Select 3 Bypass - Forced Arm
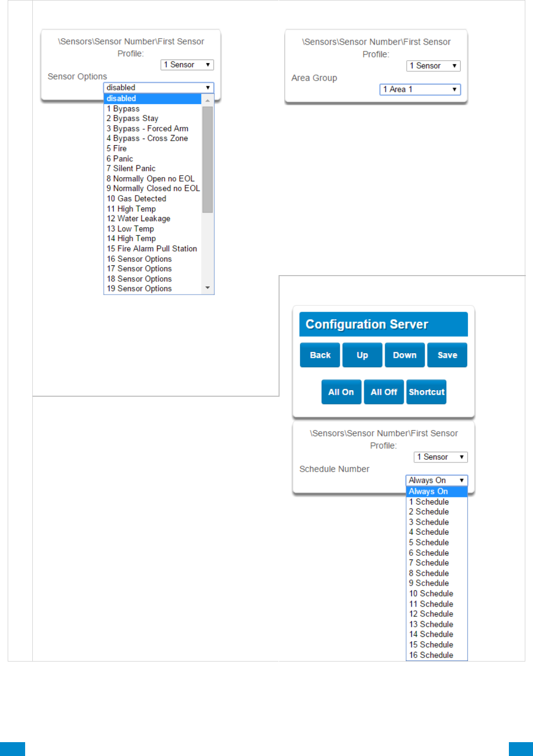This screenshot has height=756, width=533. pos(152,129)
